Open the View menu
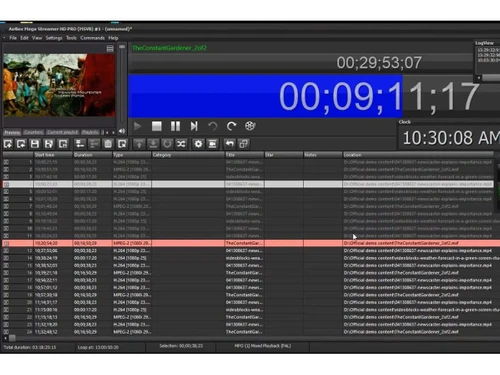Image resolution: width=500 pixels, height=375 pixels. 37,38
